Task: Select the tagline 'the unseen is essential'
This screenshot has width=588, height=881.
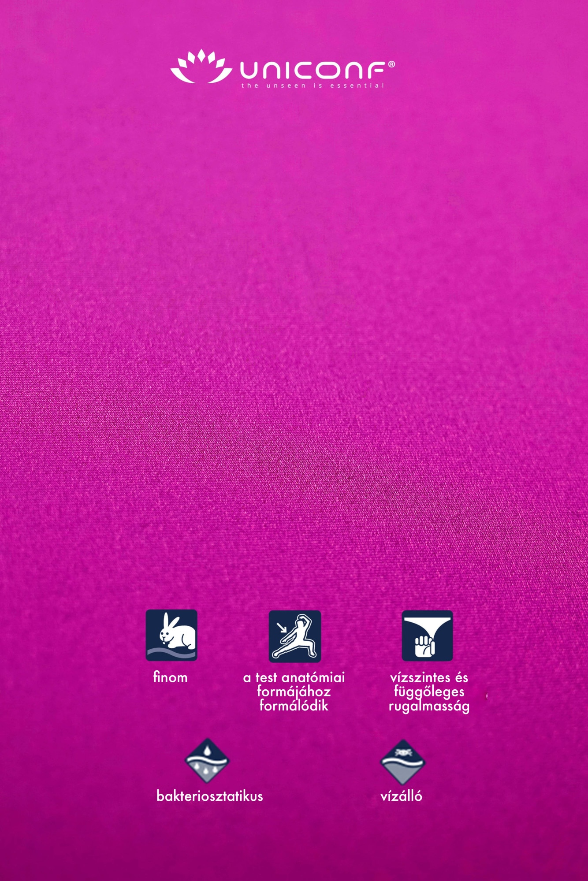Action: (x=313, y=85)
